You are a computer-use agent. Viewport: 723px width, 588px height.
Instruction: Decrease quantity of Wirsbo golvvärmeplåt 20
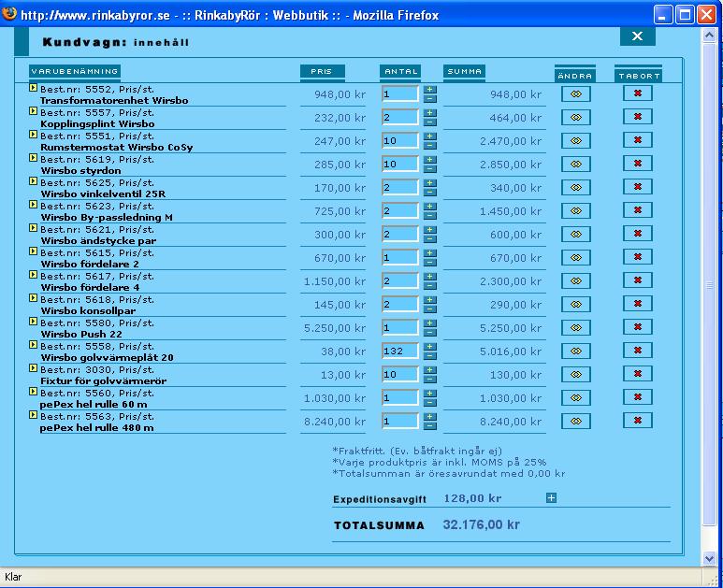click(429, 356)
